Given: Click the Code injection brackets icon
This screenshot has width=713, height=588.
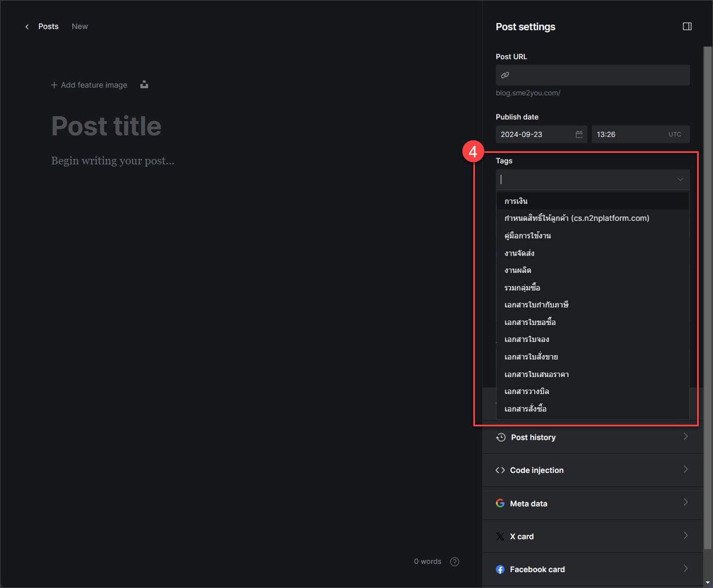Looking at the screenshot, I should tap(500, 470).
